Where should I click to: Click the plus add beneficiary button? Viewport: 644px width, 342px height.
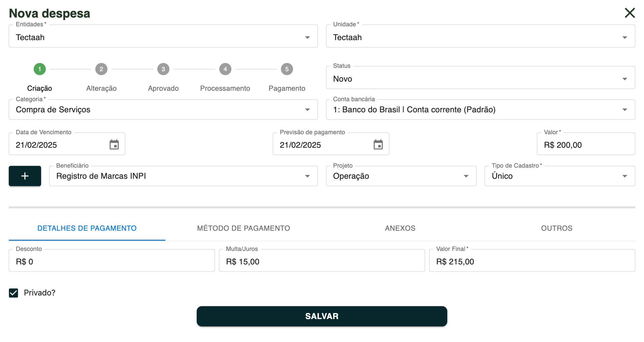click(25, 176)
